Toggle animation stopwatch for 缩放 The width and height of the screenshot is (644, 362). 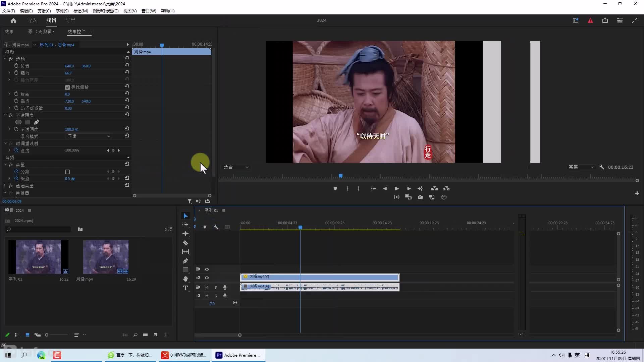pos(16,73)
